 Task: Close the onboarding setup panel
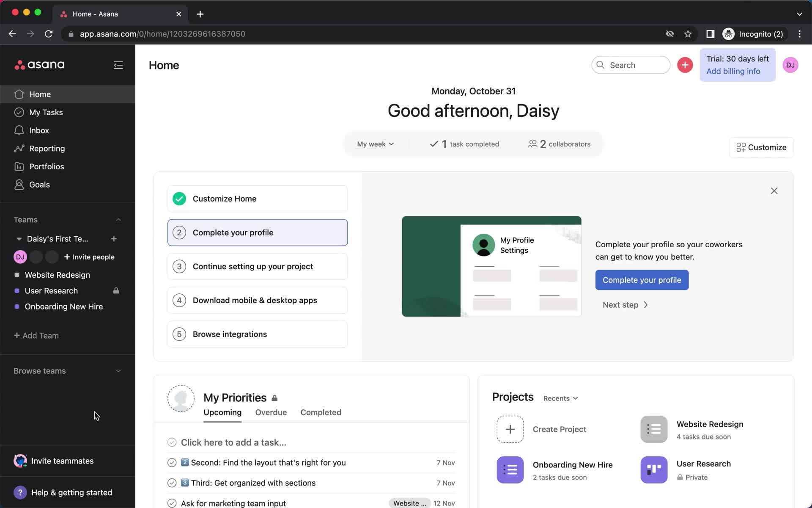[774, 191]
